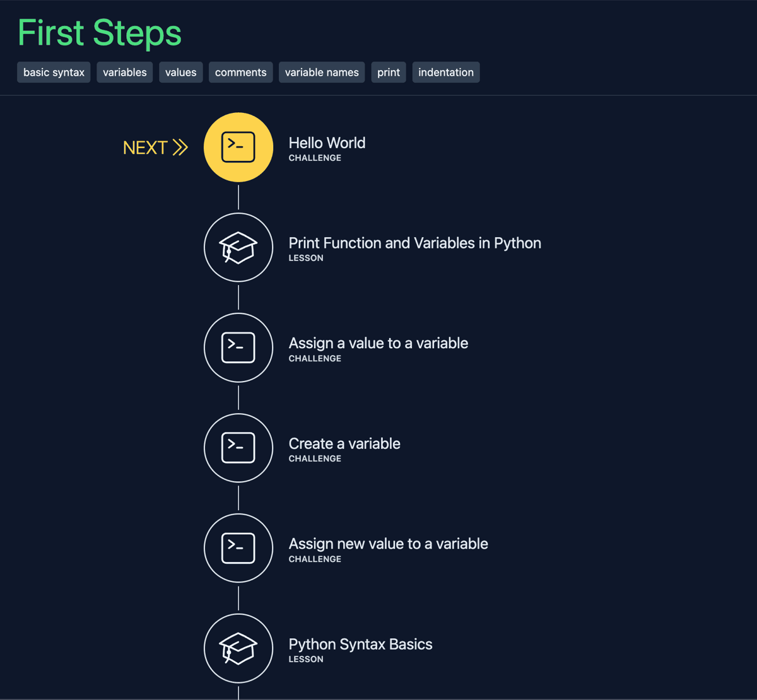Click the terminal icon beside Assign a value
757x700 pixels.
pos(238,347)
